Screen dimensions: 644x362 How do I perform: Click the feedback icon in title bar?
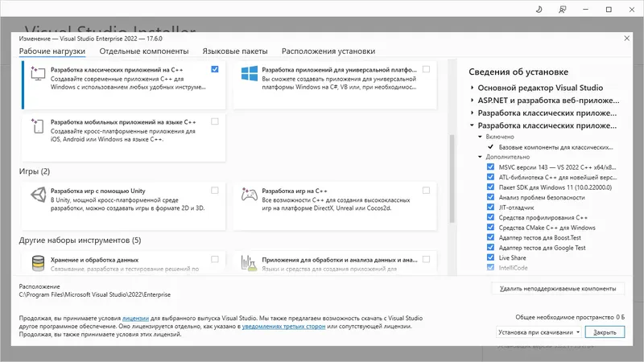coord(563,10)
